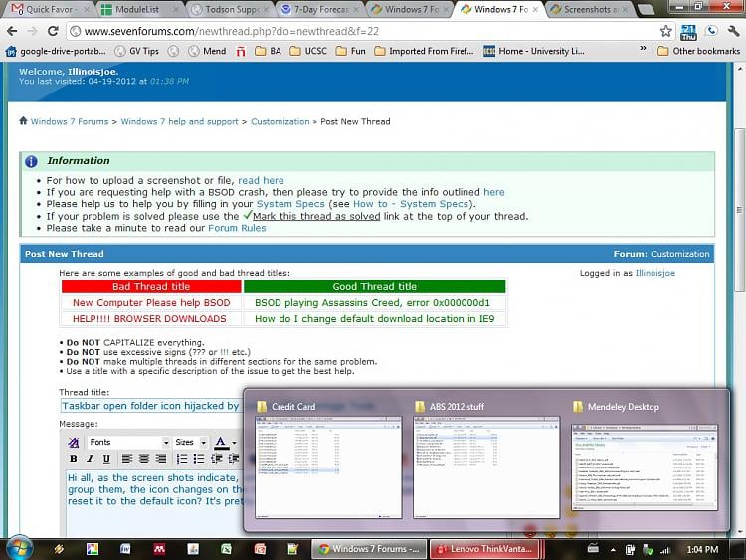Click the phone extension icon in toolbar
The width and height of the screenshot is (746, 560).
(x=711, y=32)
